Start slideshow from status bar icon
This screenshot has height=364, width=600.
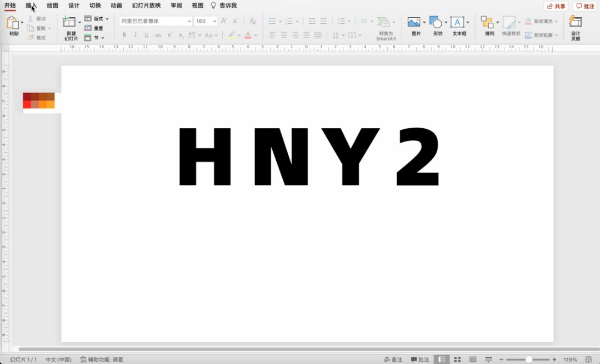(488, 360)
